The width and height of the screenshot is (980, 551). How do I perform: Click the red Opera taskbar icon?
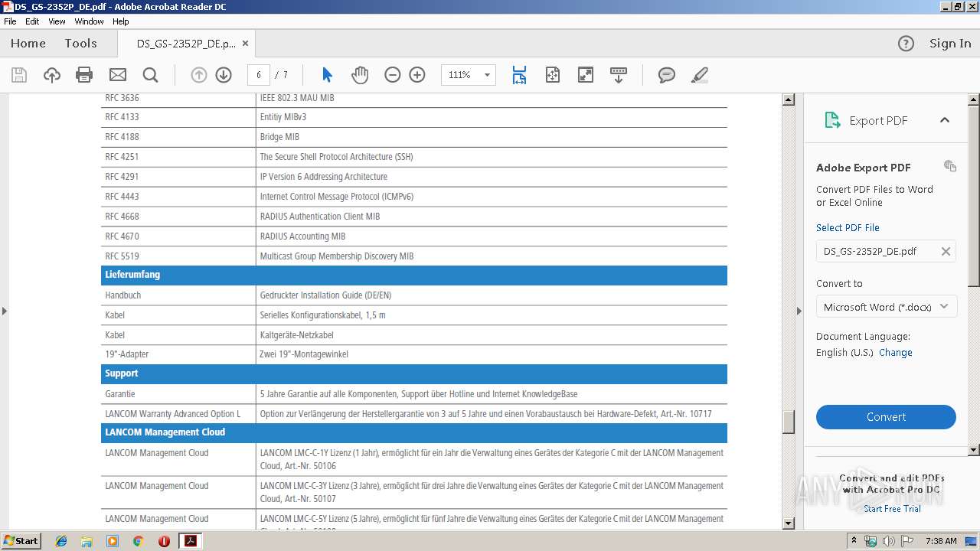click(164, 541)
